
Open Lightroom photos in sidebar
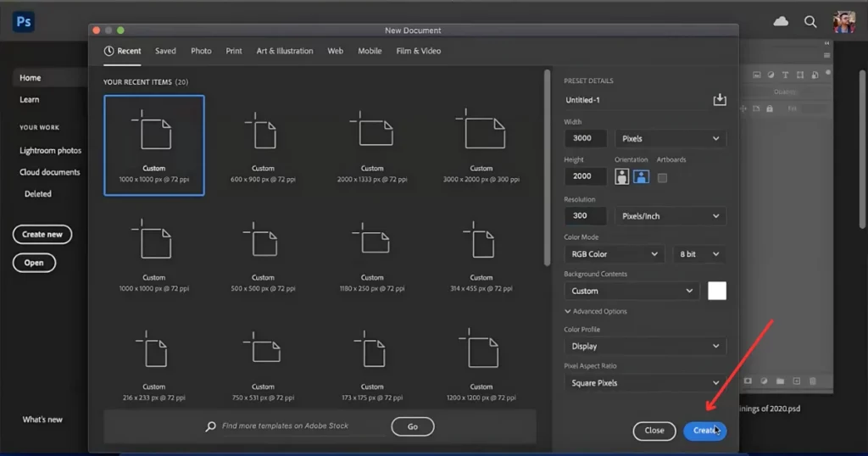[x=50, y=151]
